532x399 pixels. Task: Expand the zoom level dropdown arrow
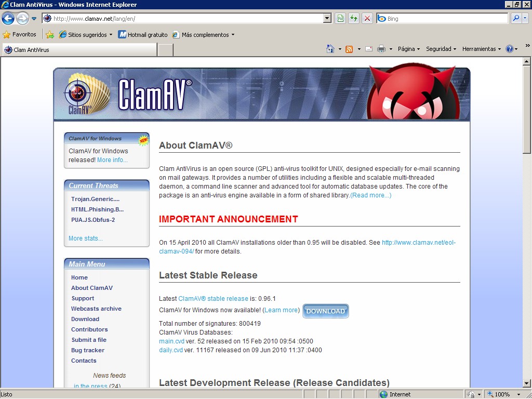[518, 395]
